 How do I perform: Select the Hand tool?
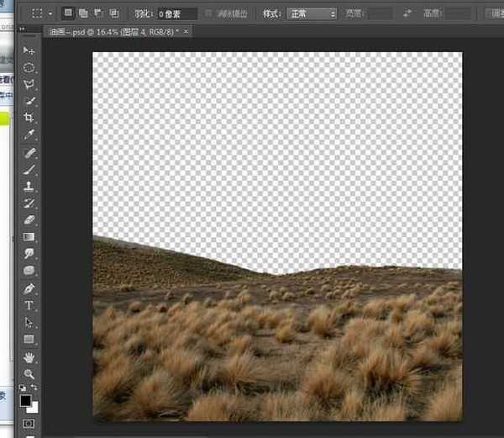[29, 356]
